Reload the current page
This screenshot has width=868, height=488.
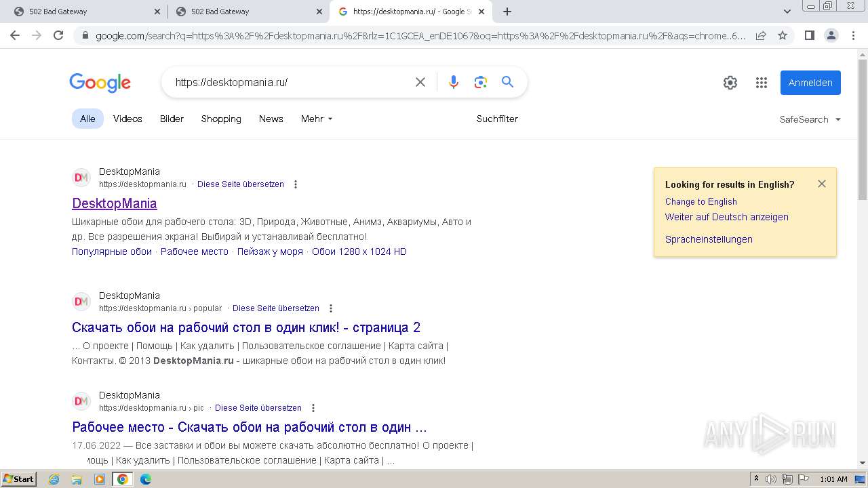[58, 35]
